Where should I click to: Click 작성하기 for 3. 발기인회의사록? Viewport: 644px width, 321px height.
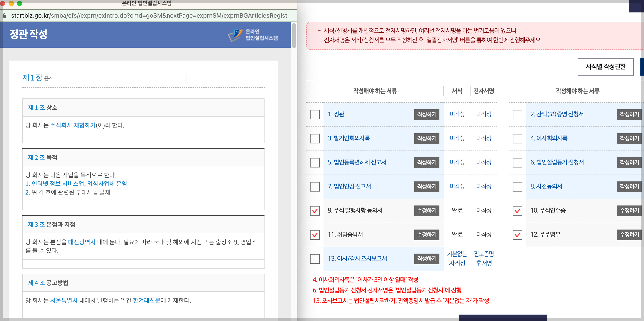coord(426,138)
